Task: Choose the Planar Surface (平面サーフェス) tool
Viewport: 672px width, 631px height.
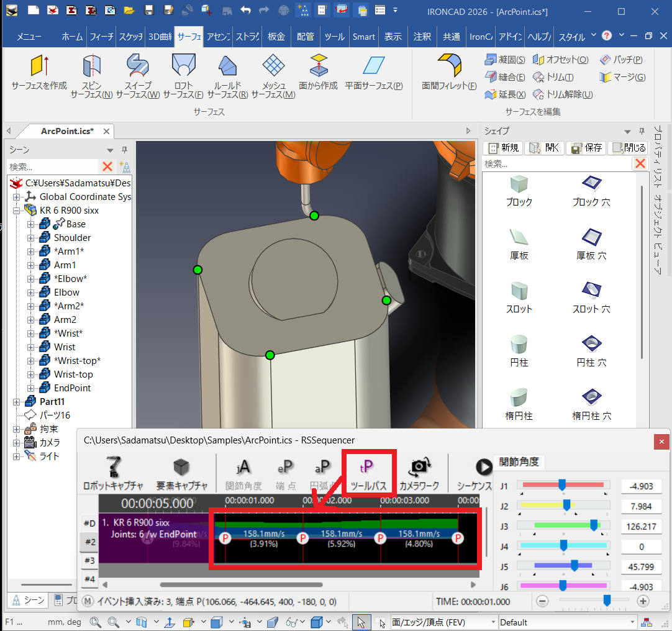Action: point(374,71)
